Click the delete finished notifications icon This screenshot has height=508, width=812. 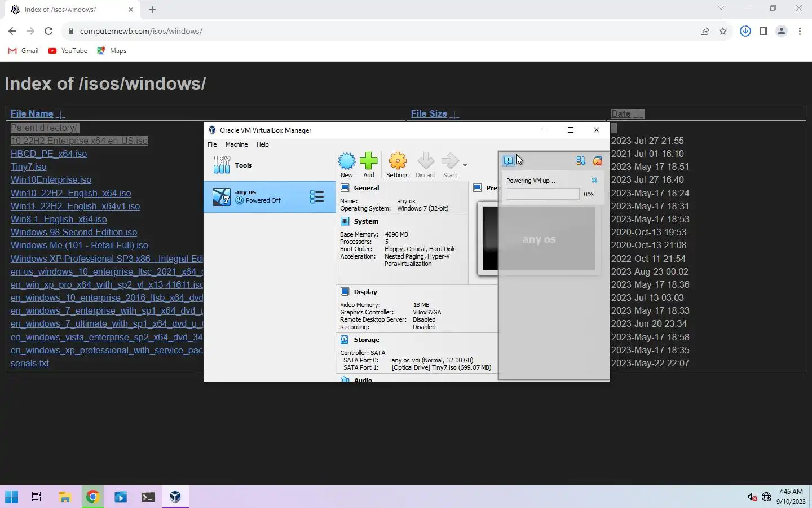(598, 161)
